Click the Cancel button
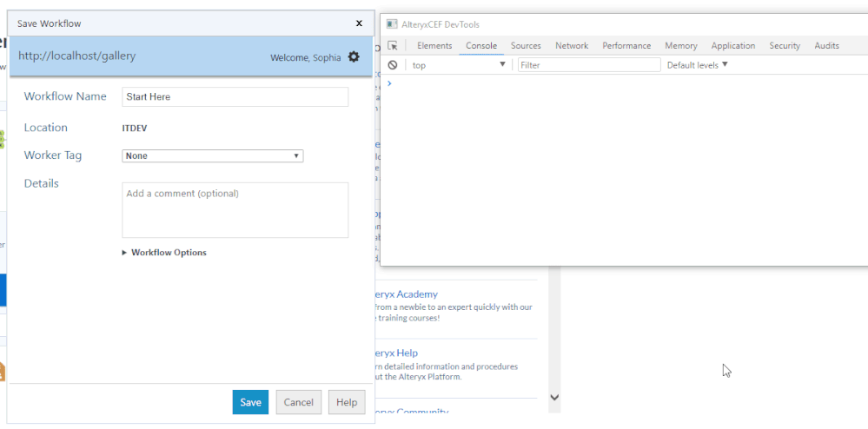868x429 pixels. point(298,402)
